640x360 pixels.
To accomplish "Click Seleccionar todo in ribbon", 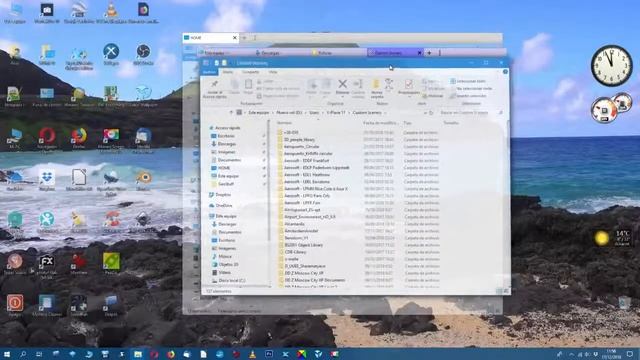I will tap(468, 81).
